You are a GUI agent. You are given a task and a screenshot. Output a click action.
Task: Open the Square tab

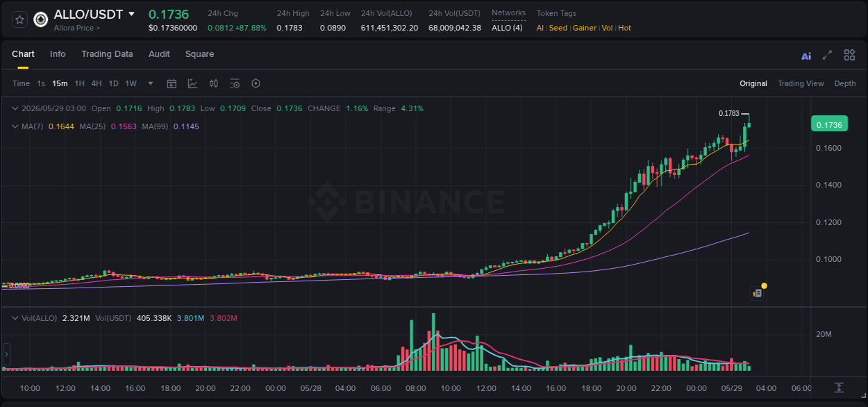point(199,54)
